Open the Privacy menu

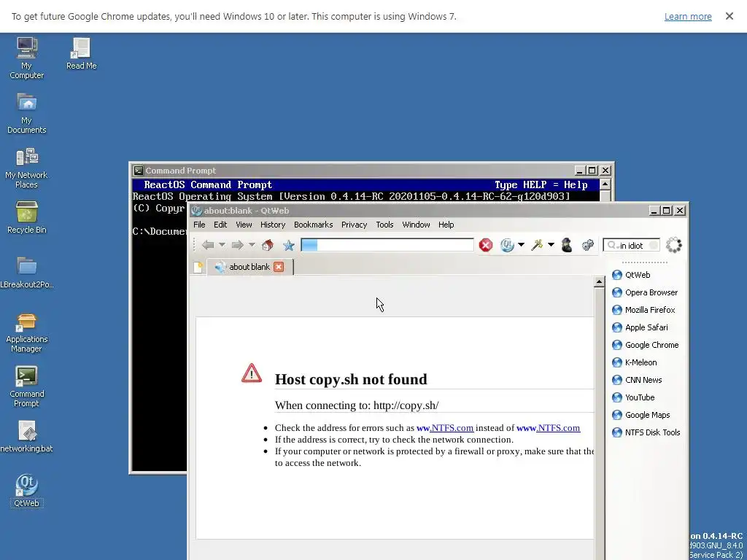[x=354, y=225]
